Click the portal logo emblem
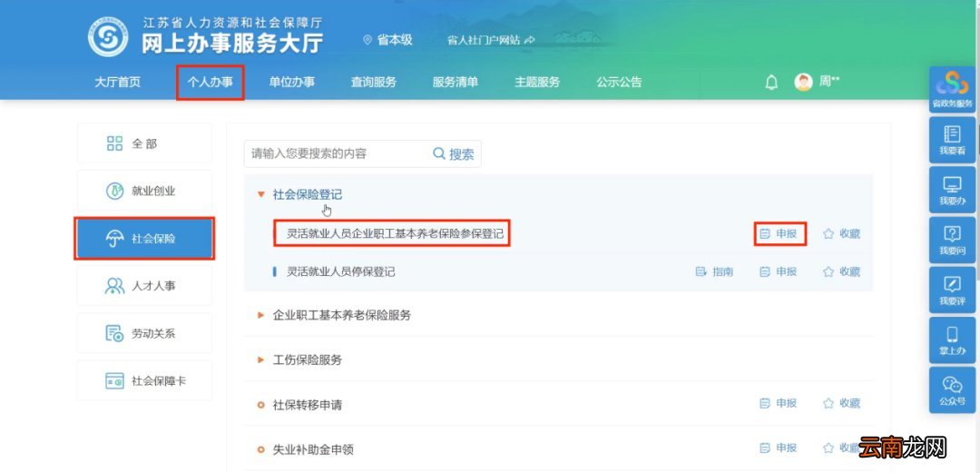Viewport: 980px width, 473px height. pyautogui.click(x=108, y=36)
